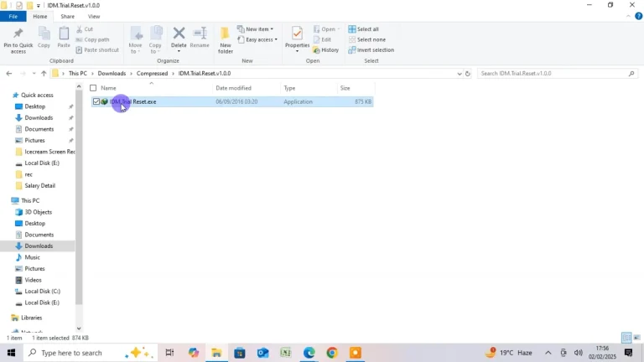
Task: Open Salary Detail folder
Action: click(39, 185)
